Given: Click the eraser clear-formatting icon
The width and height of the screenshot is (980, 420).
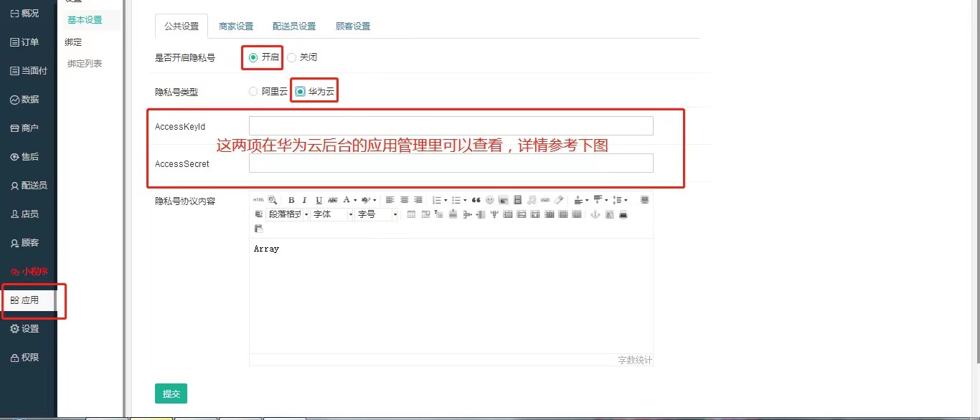Looking at the screenshot, I should [x=559, y=200].
